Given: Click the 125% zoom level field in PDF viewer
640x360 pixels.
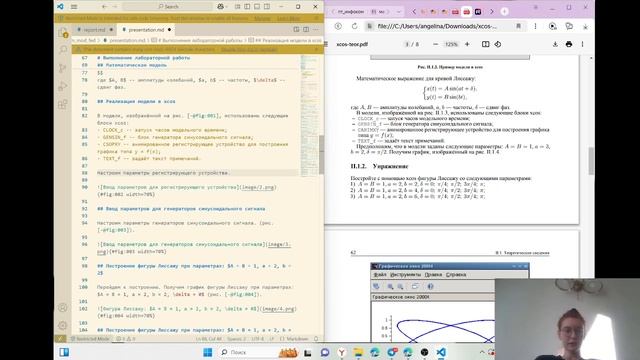Looking at the screenshot, I should point(451,44).
